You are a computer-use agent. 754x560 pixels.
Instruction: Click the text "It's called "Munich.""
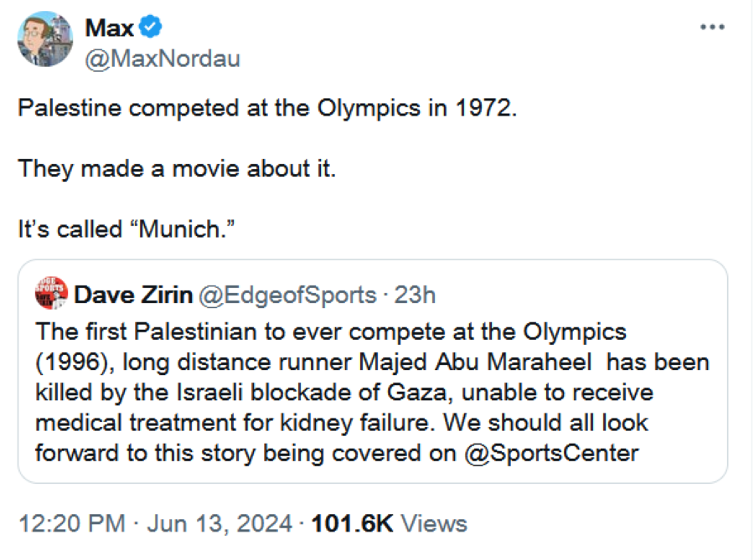point(125,228)
